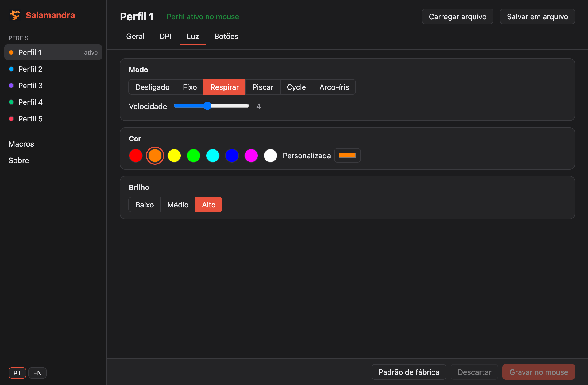588x385 pixels.
Task: Select Perfil 1 in the sidebar
Action: (53, 52)
